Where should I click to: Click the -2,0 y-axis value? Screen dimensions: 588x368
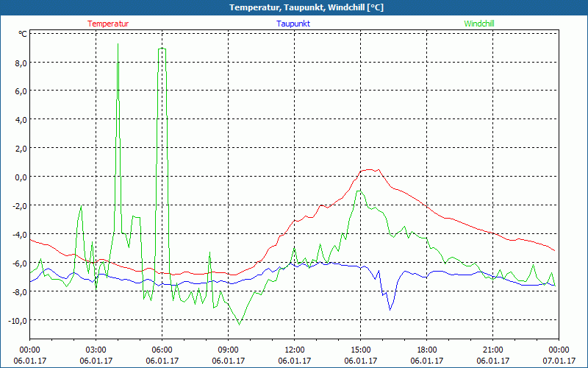point(20,205)
